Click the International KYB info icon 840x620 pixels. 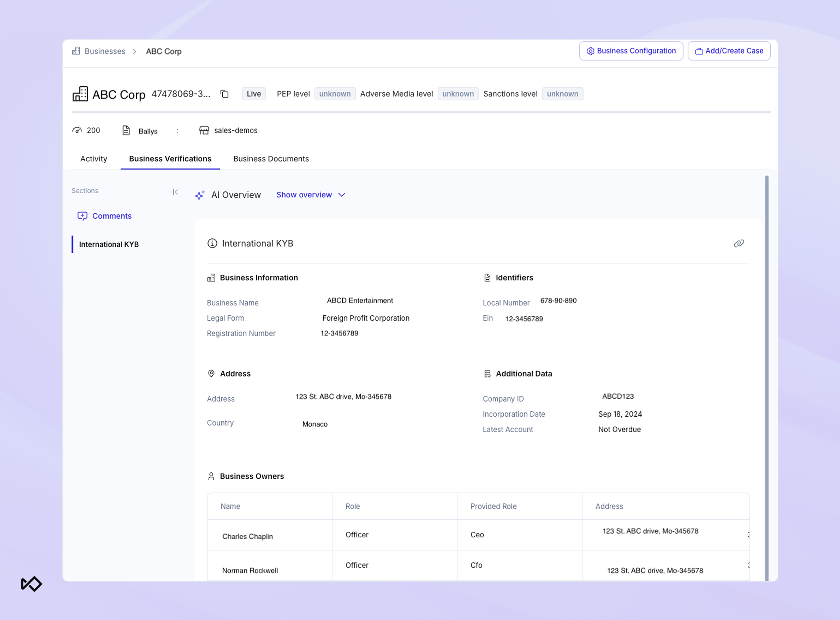(x=212, y=244)
